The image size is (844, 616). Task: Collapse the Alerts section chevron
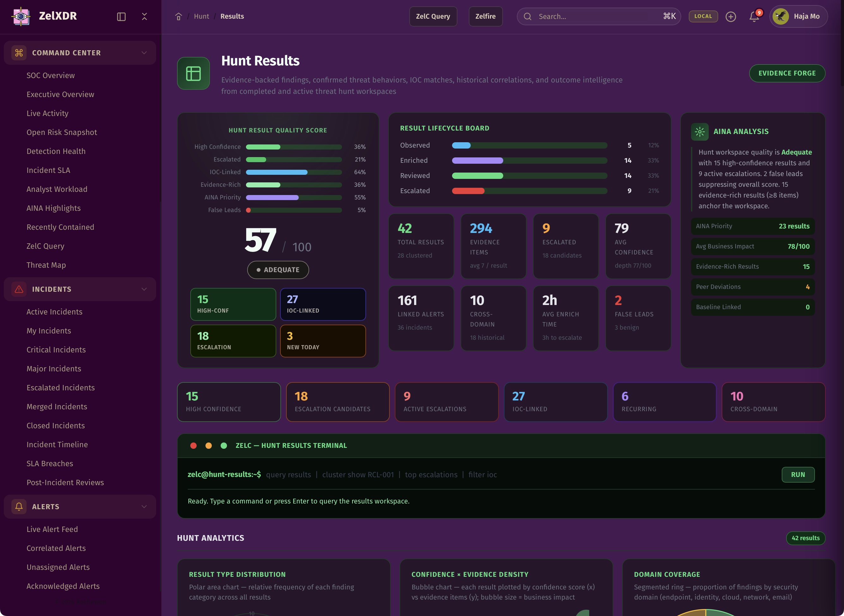[x=144, y=507]
